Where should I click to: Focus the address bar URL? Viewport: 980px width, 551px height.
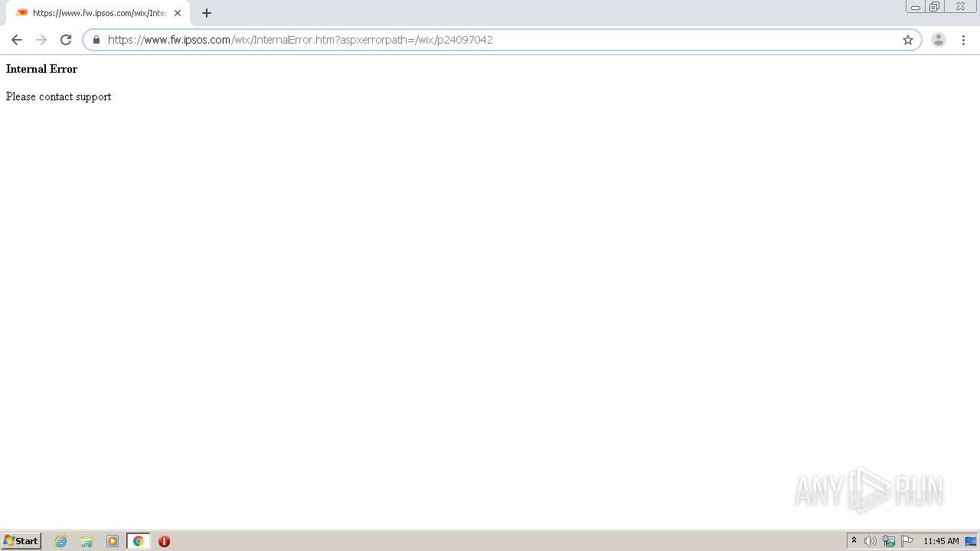[x=501, y=40]
